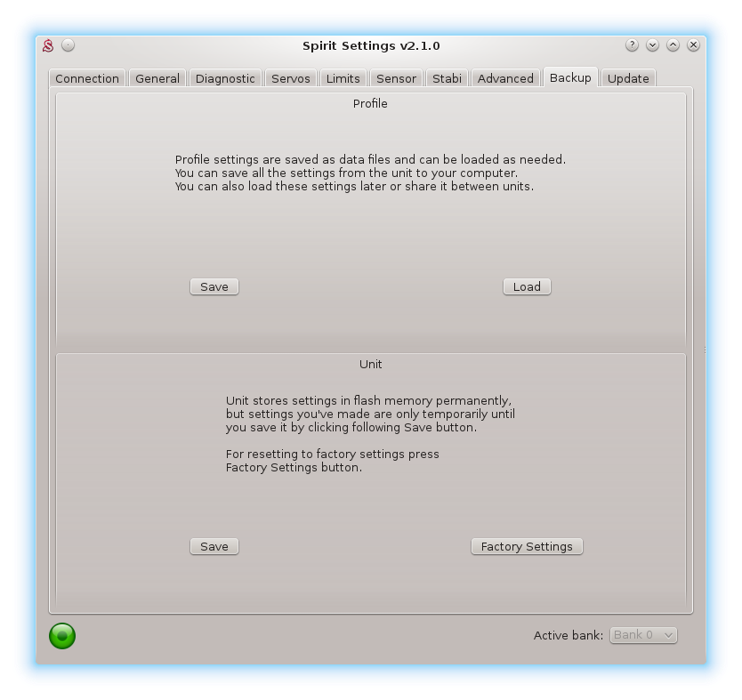
Task: Click the Load profile button
Action: [527, 286]
